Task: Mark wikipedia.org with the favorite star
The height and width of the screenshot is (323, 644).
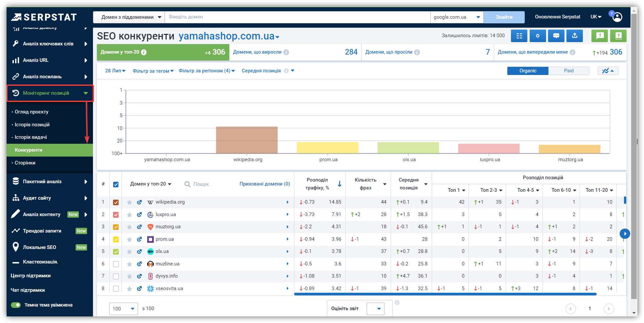Action: coord(129,202)
